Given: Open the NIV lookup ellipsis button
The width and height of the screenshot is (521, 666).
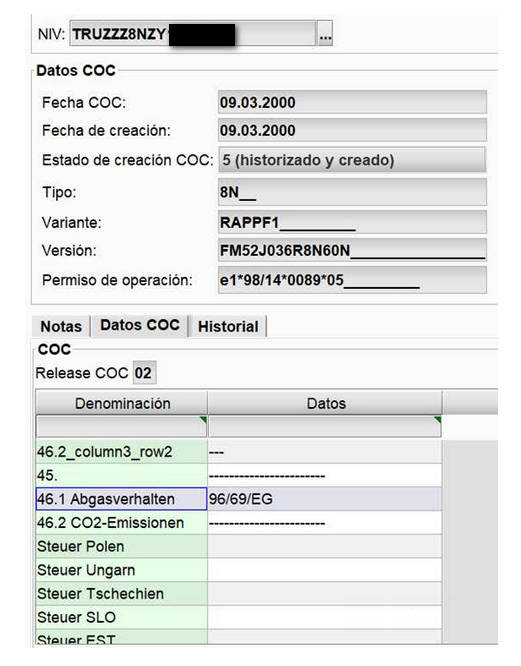Looking at the screenshot, I should 325,33.
